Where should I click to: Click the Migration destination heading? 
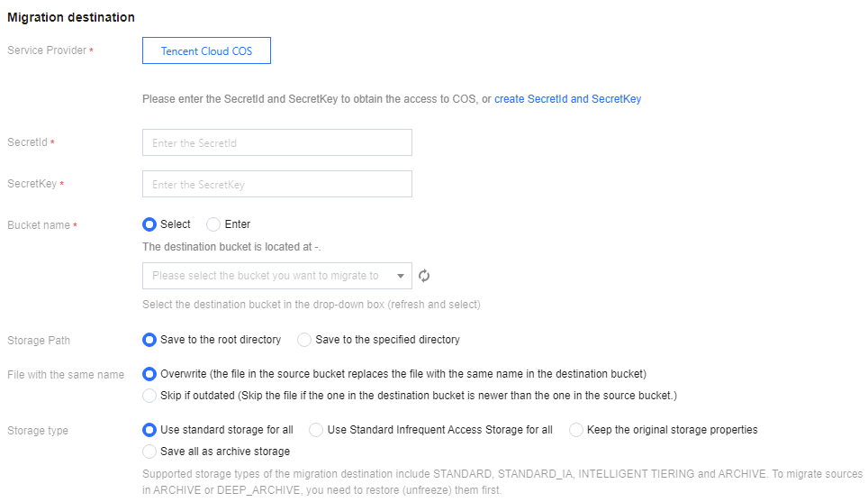point(71,17)
